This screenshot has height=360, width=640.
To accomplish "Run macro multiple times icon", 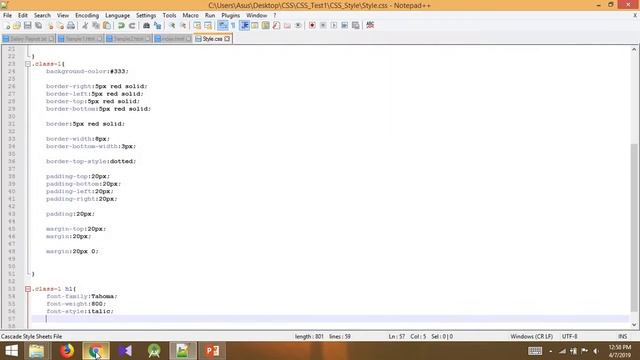I will [344, 25].
